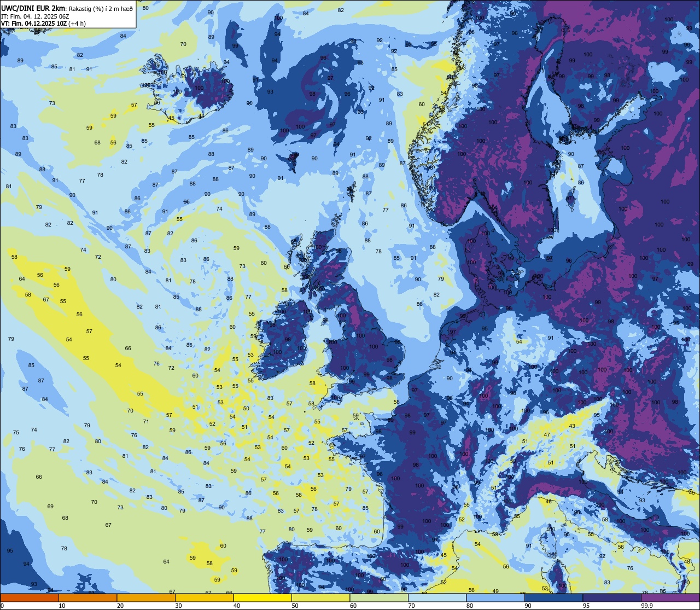
Task: Click the legend tick label '20'
Action: click(120, 605)
